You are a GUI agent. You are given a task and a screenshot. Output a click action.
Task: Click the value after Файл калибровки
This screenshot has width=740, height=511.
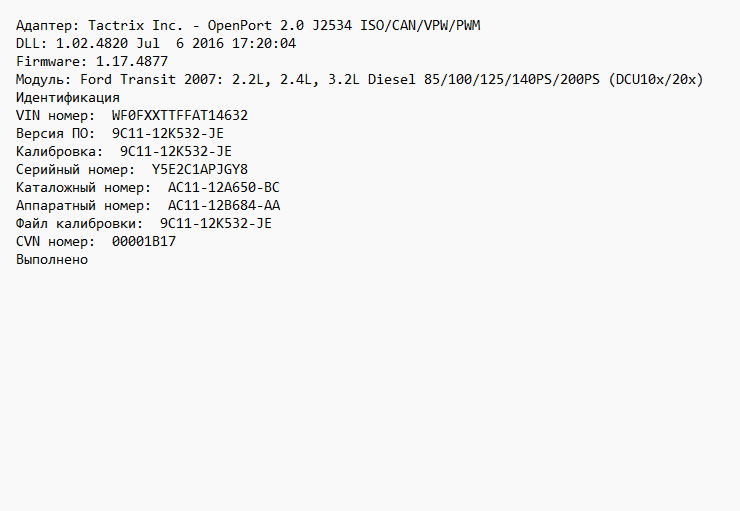pos(216,223)
